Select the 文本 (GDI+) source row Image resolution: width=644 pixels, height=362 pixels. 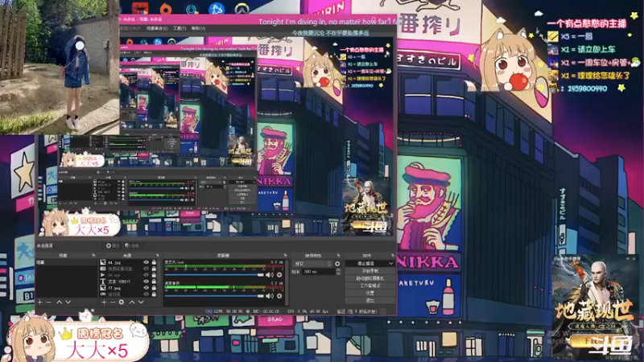(x=129, y=282)
